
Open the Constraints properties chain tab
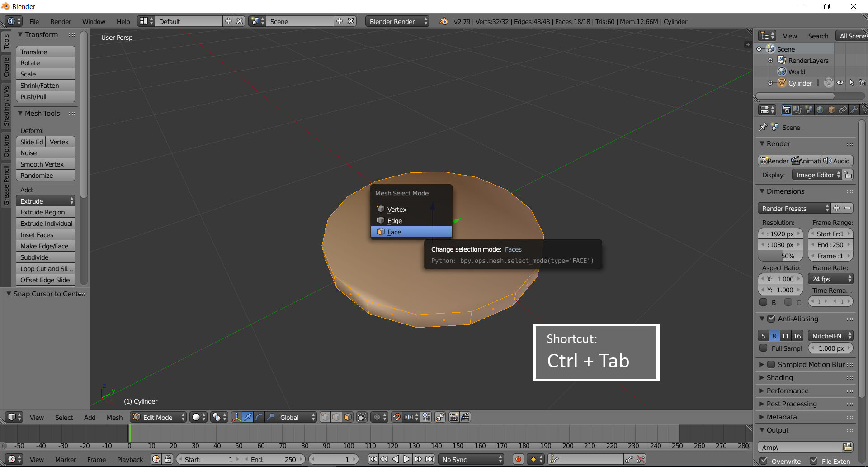coord(843,110)
